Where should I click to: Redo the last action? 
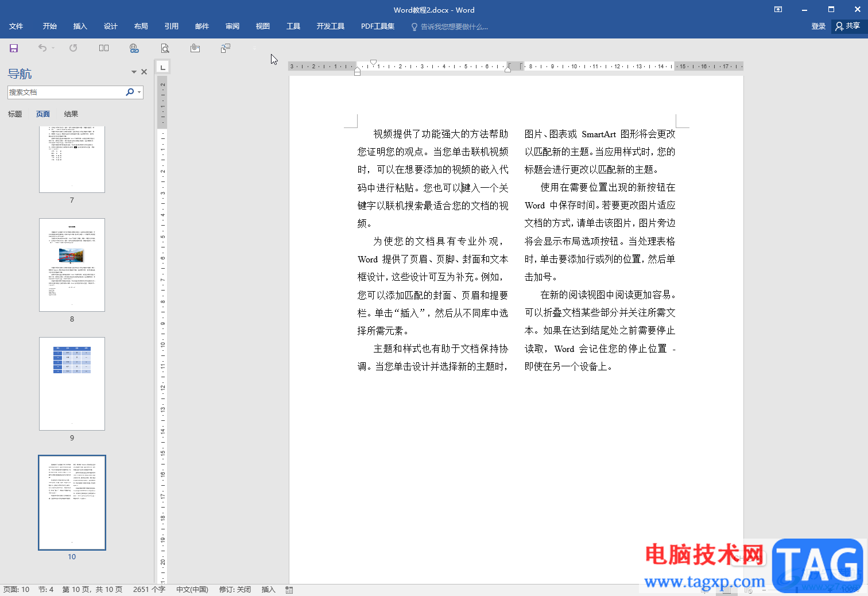point(73,48)
